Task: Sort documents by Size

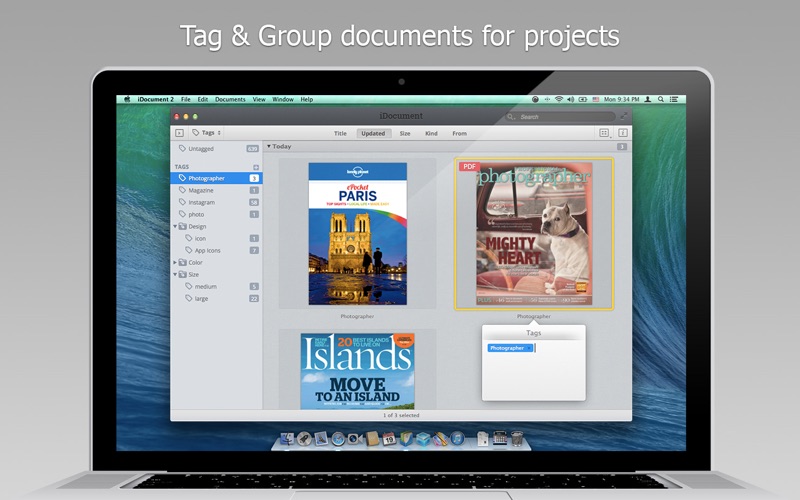Action: [x=405, y=133]
